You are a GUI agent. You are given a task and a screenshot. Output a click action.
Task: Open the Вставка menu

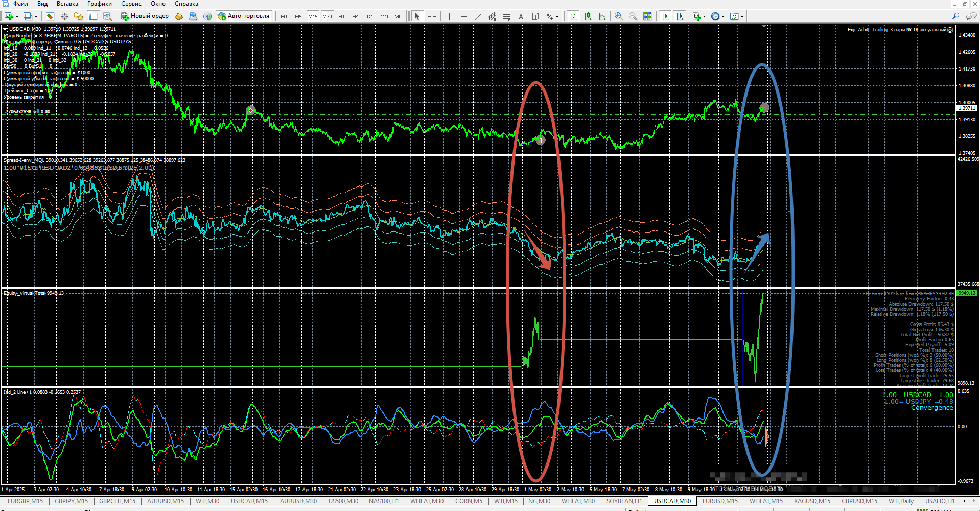point(67,4)
